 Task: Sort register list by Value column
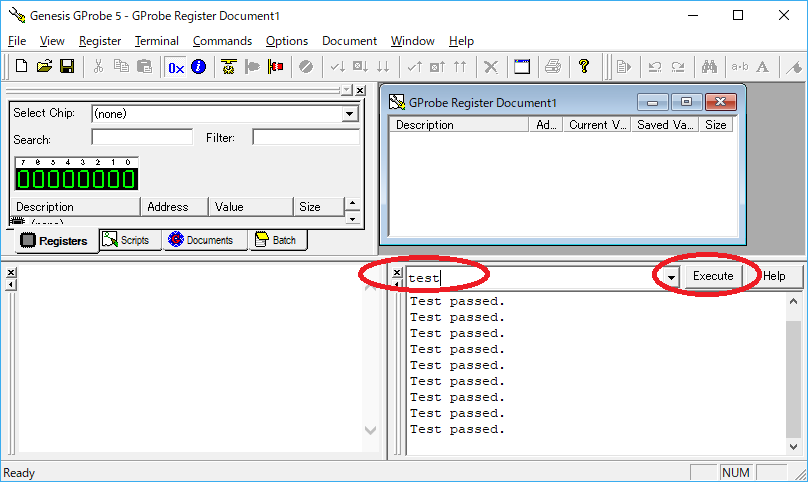251,207
